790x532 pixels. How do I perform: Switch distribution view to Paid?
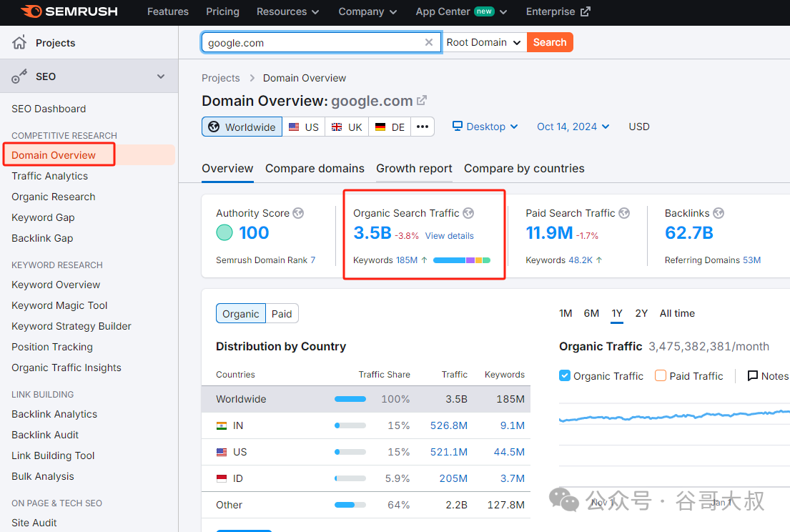(282, 313)
